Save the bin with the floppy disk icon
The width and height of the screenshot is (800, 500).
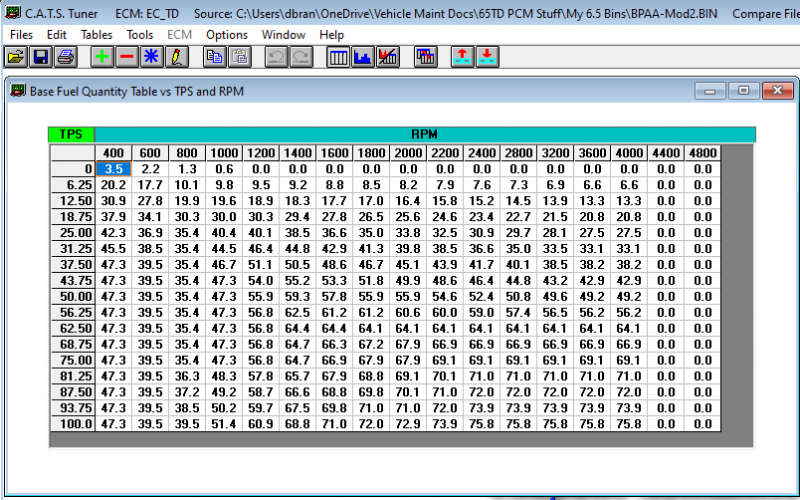tap(41, 57)
